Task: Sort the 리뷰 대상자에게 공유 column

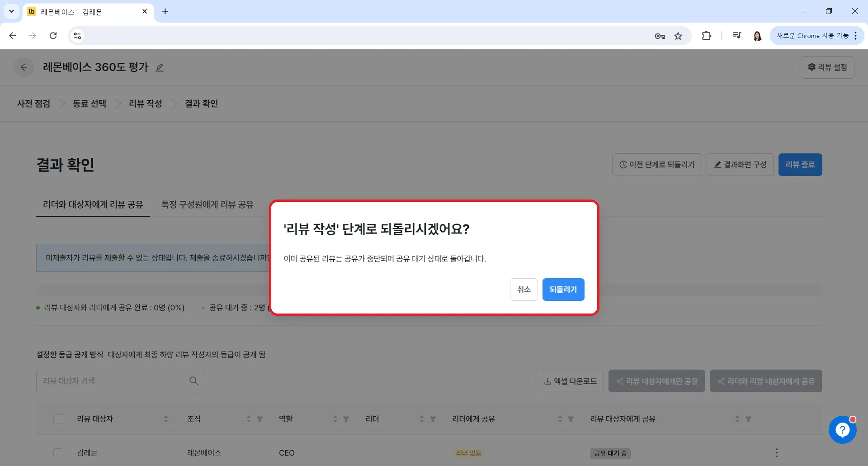Action: [737, 419]
